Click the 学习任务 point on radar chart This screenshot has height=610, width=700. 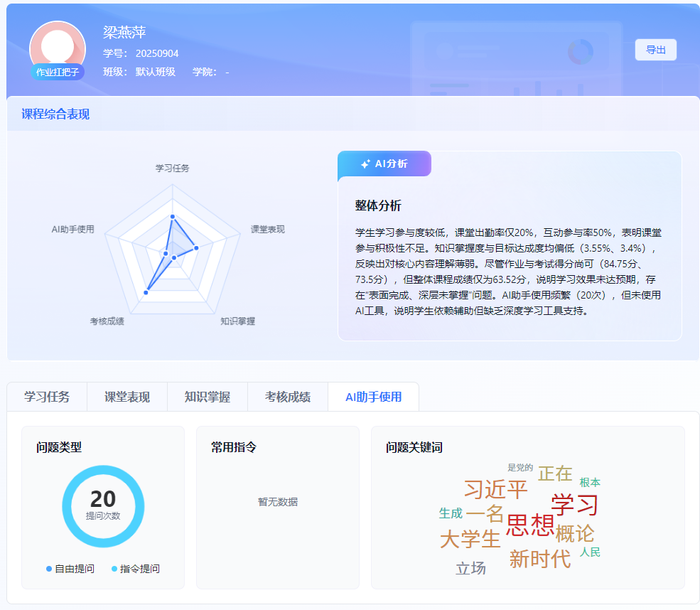pyautogui.click(x=172, y=217)
